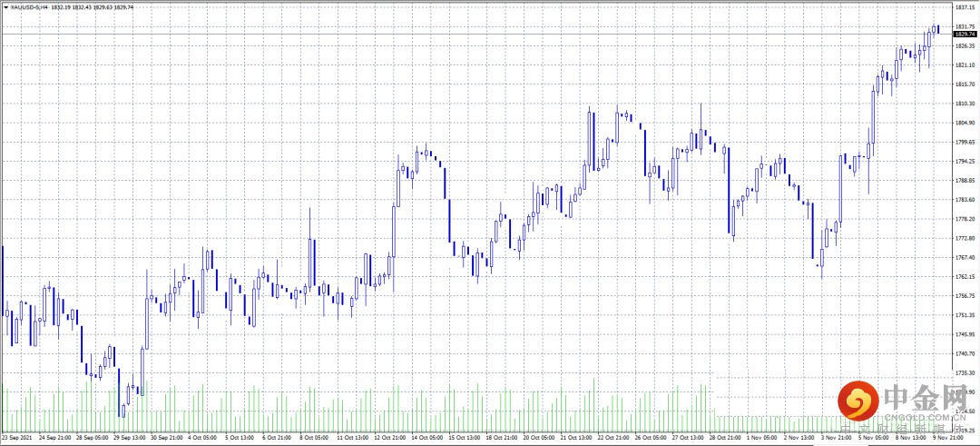Image resolution: width=980 pixels, height=446 pixels.
Task: Select the 23 Sep 2021 date label
Action: (16, 439)
